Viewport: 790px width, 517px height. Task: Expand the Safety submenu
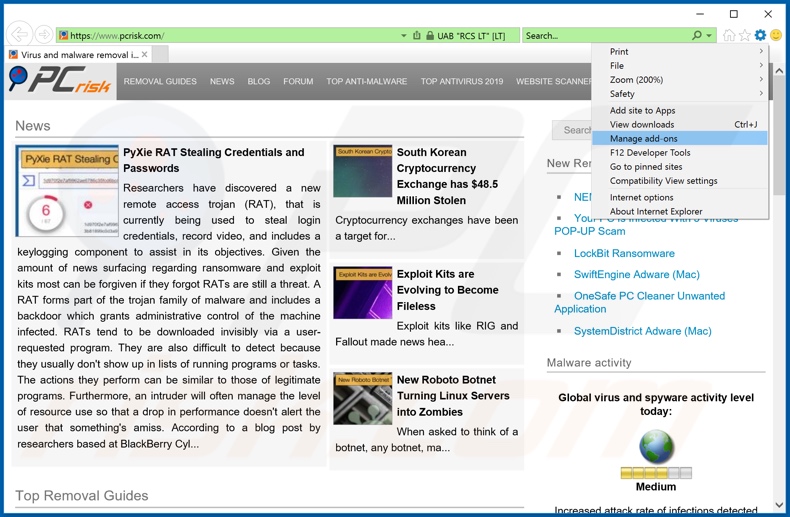tap(680, 94)
